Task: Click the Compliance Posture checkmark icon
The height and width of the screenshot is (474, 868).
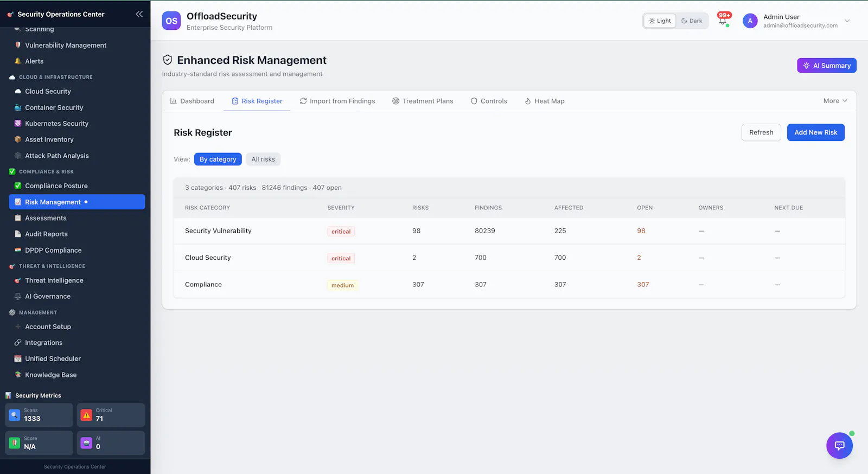Action: coord(18,185)
